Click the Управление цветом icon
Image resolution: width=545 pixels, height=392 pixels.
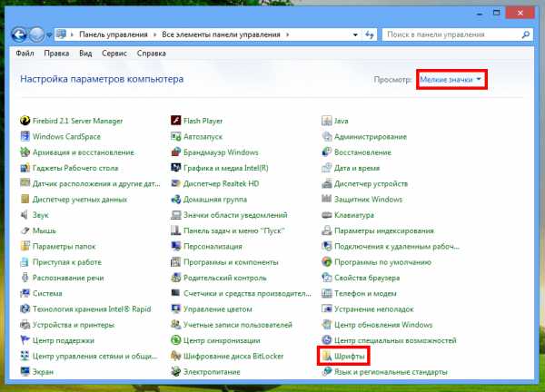[176, 309]
